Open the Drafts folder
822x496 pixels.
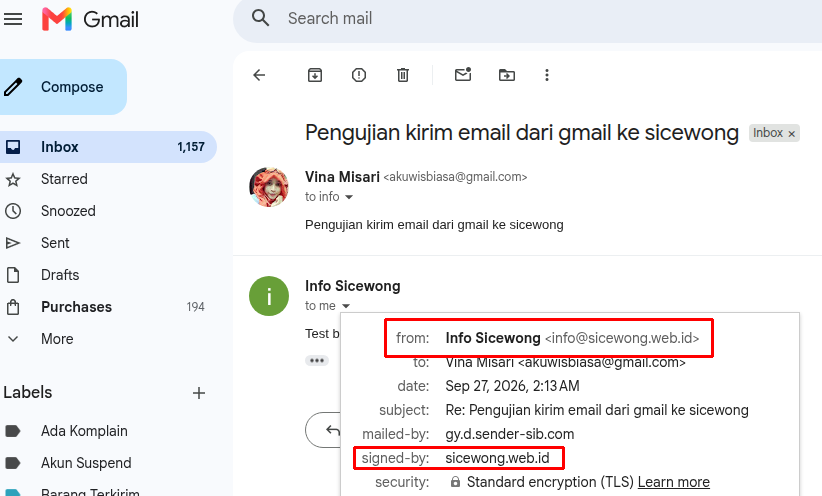point(107,275)
